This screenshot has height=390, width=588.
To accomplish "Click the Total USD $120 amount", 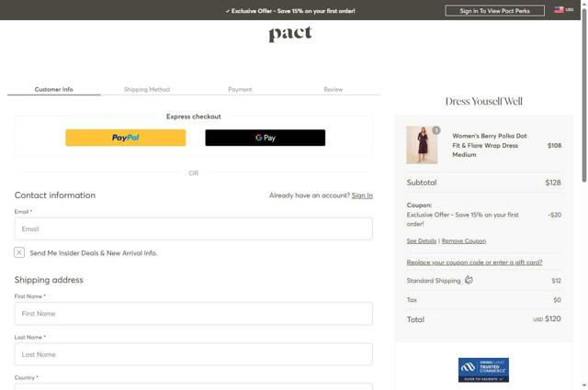I will click(548, 318).
